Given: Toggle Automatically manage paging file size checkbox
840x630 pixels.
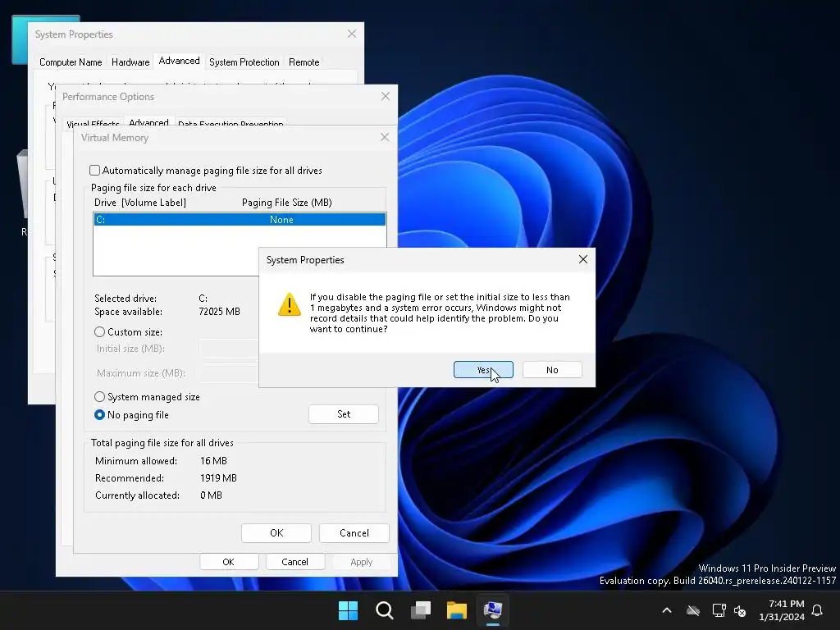Looking at the screenshot, I should click(x=95, y=171).
